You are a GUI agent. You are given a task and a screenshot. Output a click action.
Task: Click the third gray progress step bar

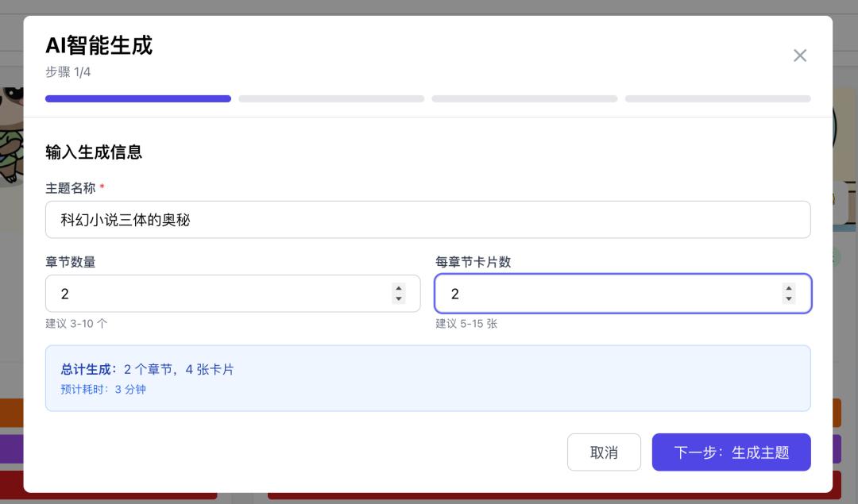coord(524,99)
